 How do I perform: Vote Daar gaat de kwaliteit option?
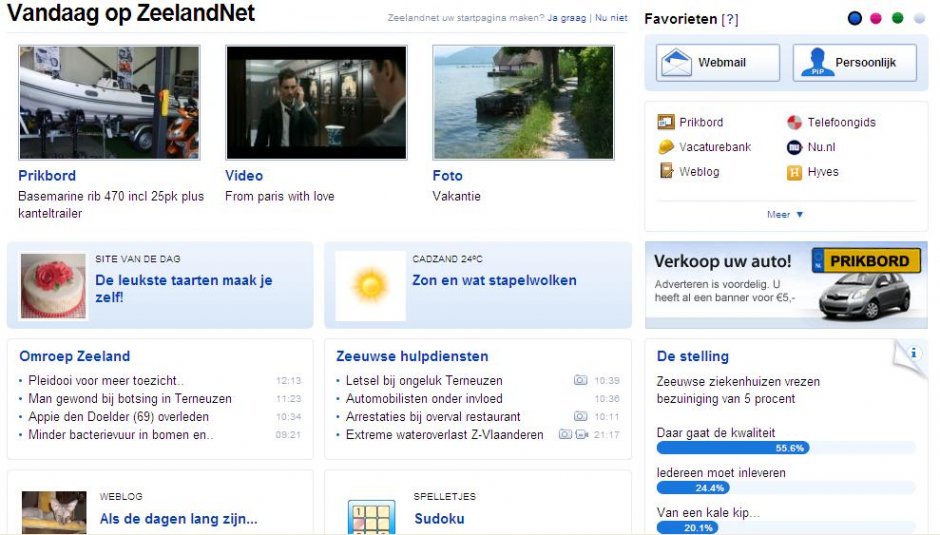pyautogui.click(x=716, y=432)
